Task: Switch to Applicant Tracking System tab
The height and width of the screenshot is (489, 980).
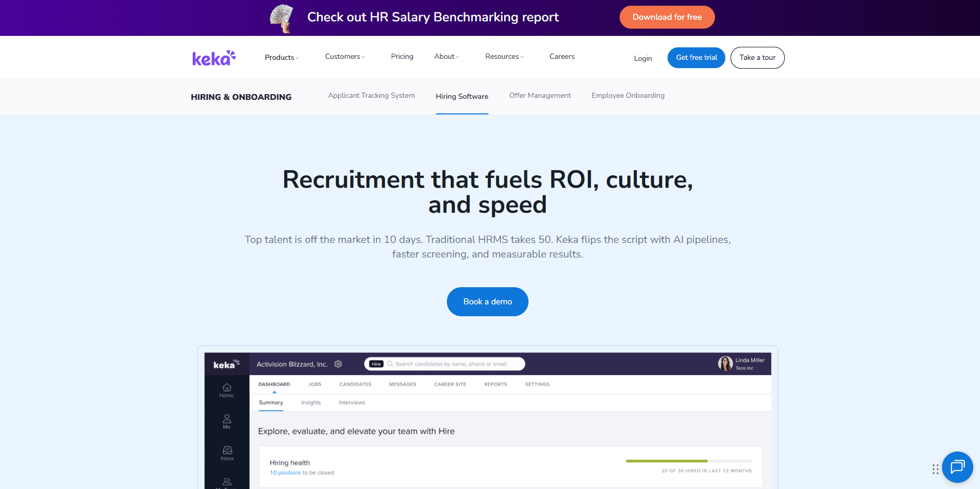Action: 371,95
